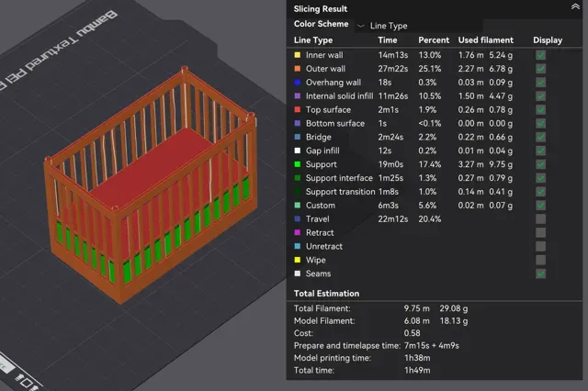Click the crib model in the 3D preview
This screenshot has width=588, height=391.
tap(150, 184)
